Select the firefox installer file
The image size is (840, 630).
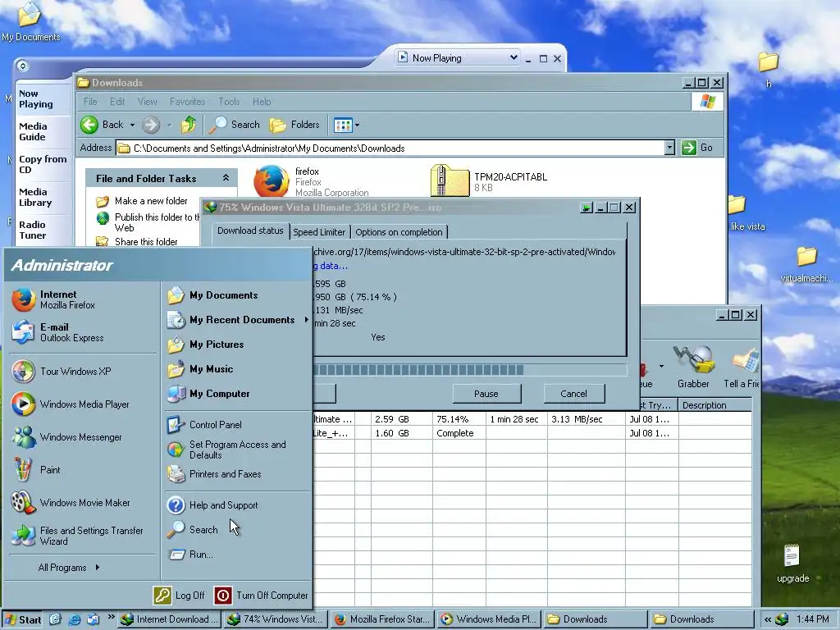311,181
